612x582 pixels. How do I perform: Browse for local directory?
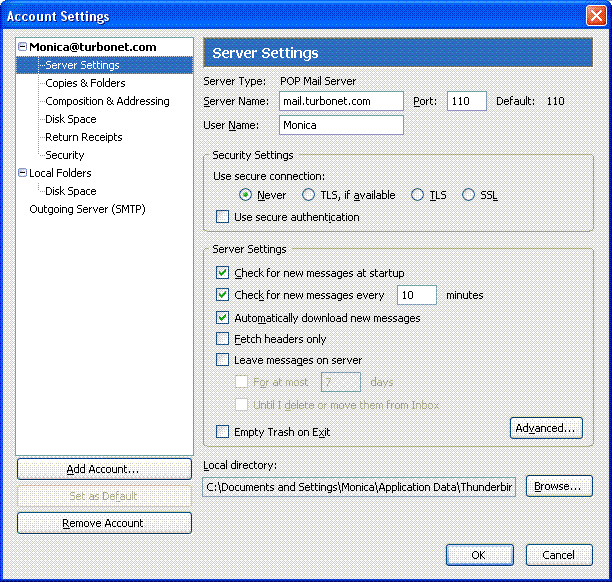tap(558, 486)
